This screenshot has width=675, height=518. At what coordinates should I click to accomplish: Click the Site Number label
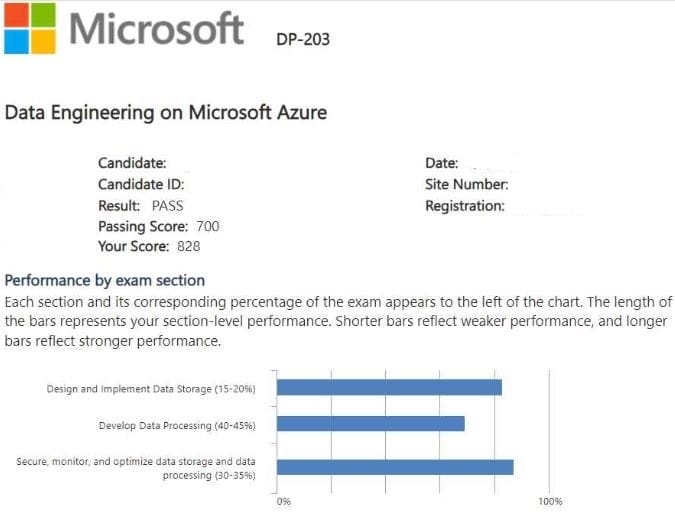tap(467, 184)
